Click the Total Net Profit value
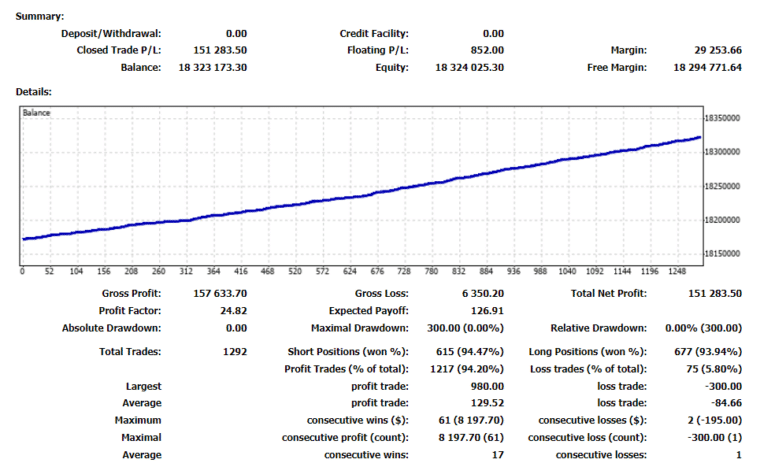 [x=715, y=293]
